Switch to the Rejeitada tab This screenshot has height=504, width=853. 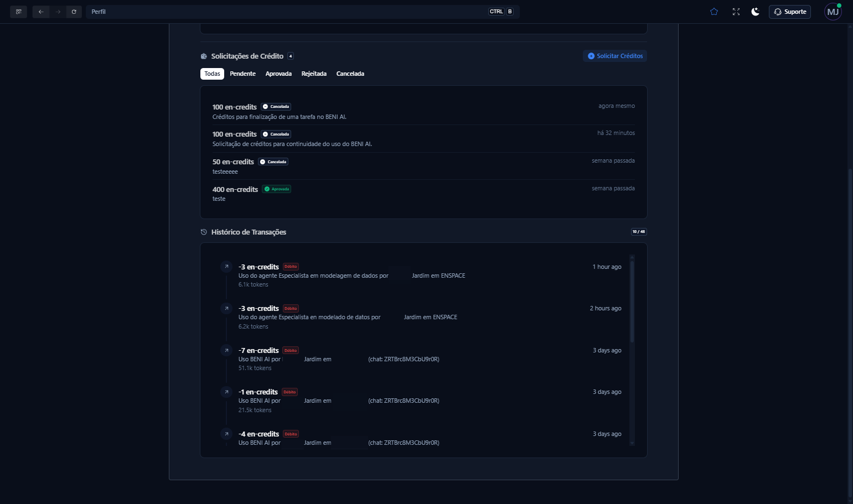314,74
